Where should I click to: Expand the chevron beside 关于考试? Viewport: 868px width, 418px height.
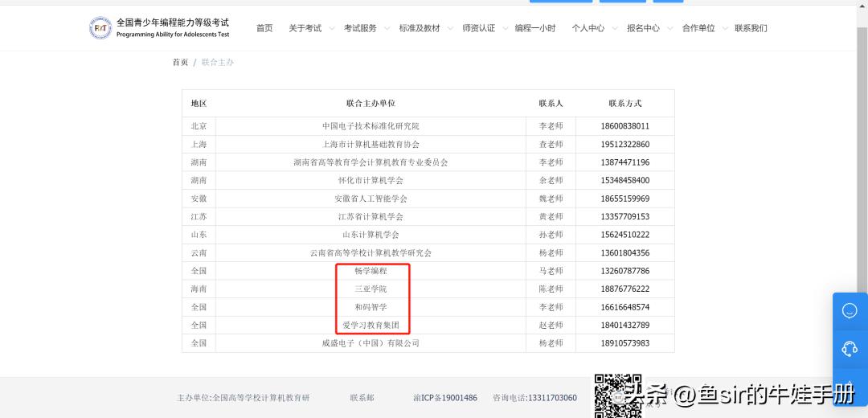332,28
